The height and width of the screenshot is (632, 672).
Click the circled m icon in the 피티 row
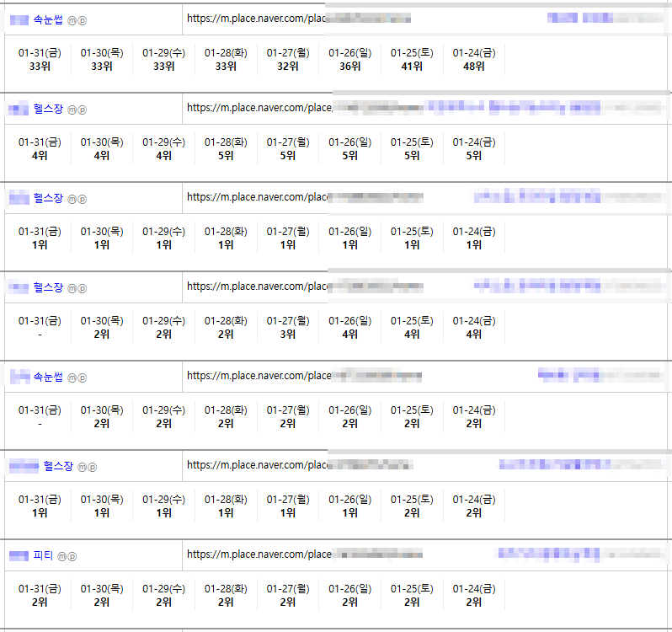point(61,556)
